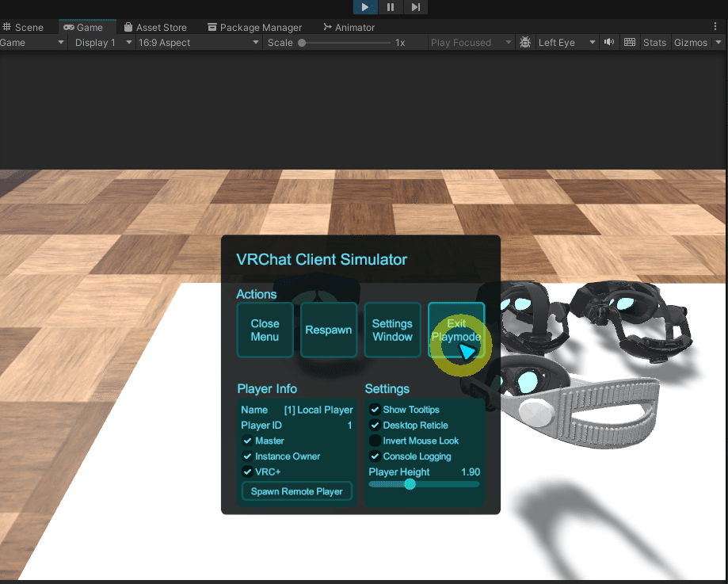Click the Exit Playmode button

coord(456,330)
